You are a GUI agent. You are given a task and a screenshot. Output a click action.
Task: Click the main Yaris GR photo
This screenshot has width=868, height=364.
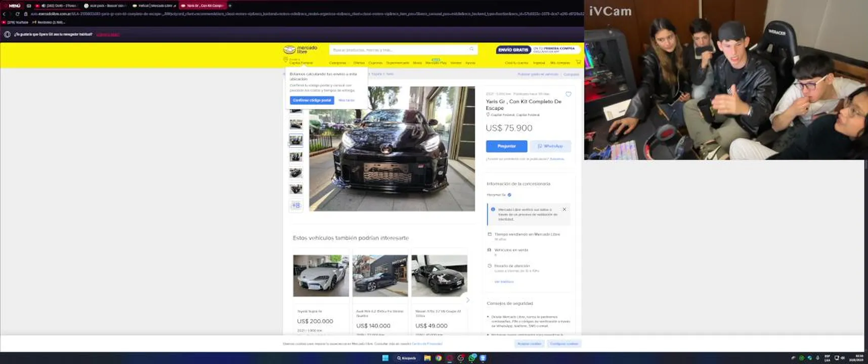[392, 149]
